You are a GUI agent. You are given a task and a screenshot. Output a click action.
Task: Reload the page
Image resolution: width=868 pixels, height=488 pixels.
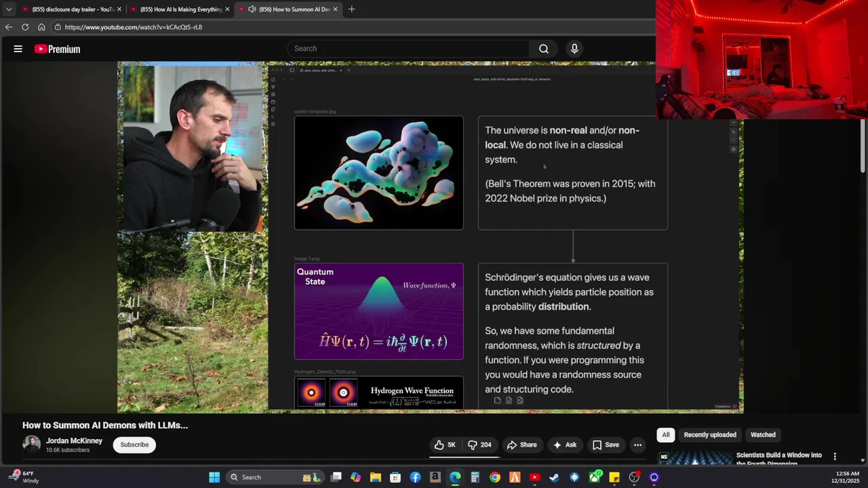pos(25,27)
